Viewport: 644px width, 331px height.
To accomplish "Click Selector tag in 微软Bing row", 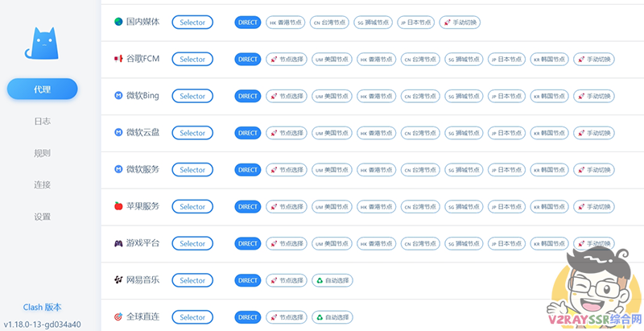I will click(192, 96).
